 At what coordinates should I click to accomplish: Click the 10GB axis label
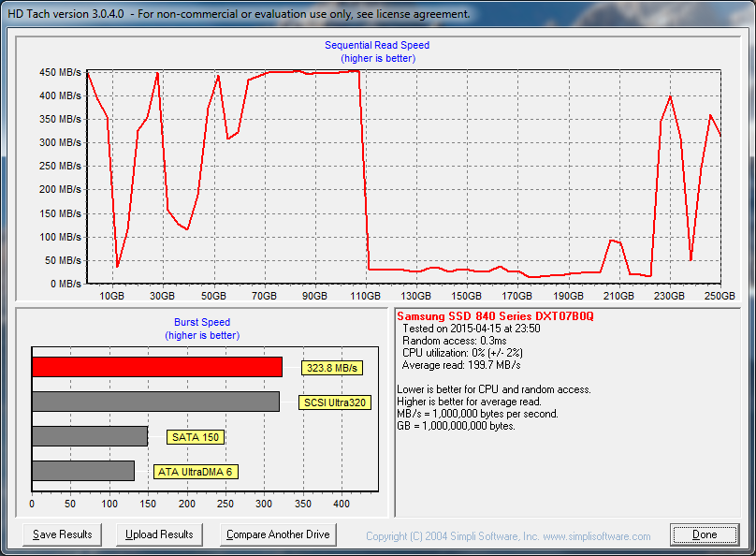(112, 296)
